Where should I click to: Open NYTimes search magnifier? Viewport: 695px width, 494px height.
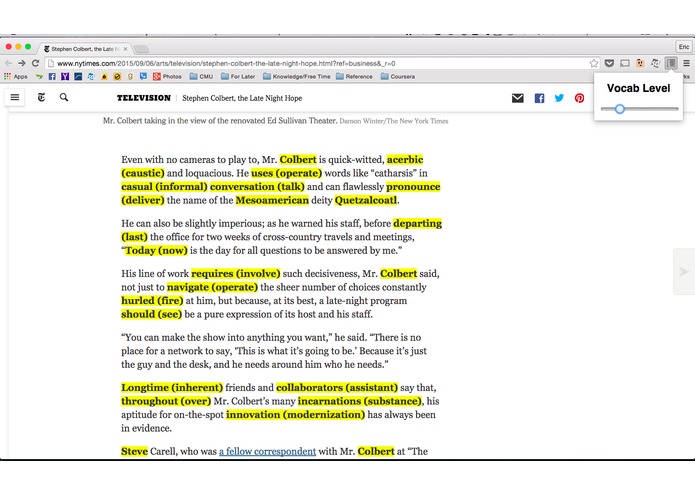click(64, 97)
